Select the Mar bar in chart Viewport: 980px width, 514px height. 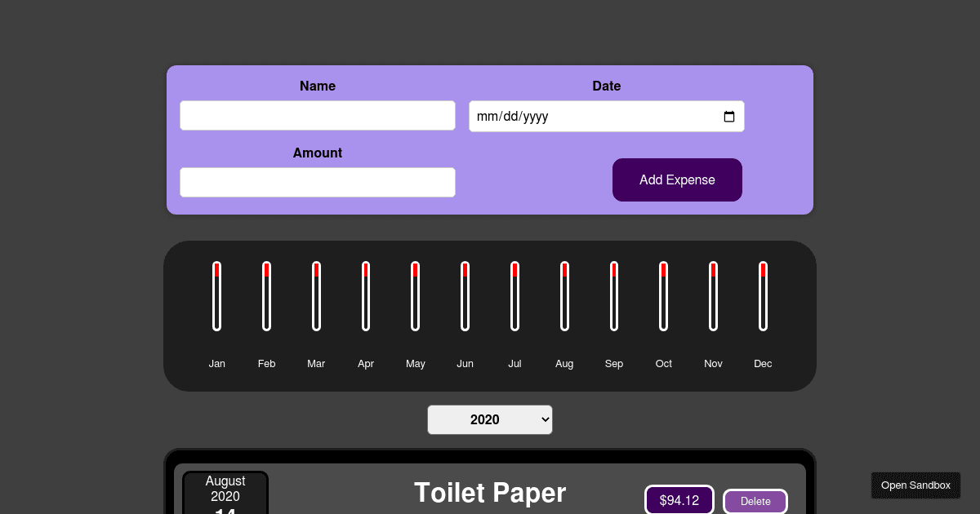point(316,296)
